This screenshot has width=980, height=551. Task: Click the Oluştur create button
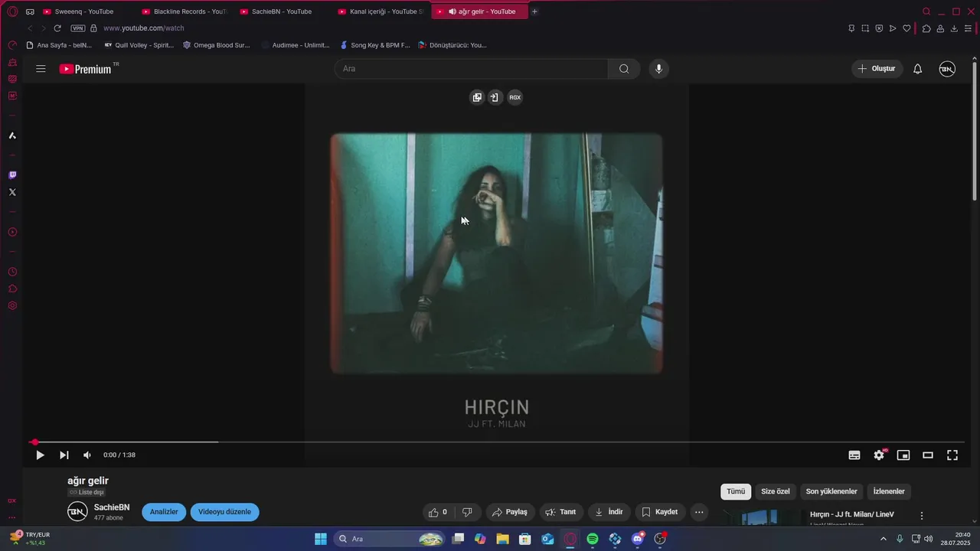point(877,69)
